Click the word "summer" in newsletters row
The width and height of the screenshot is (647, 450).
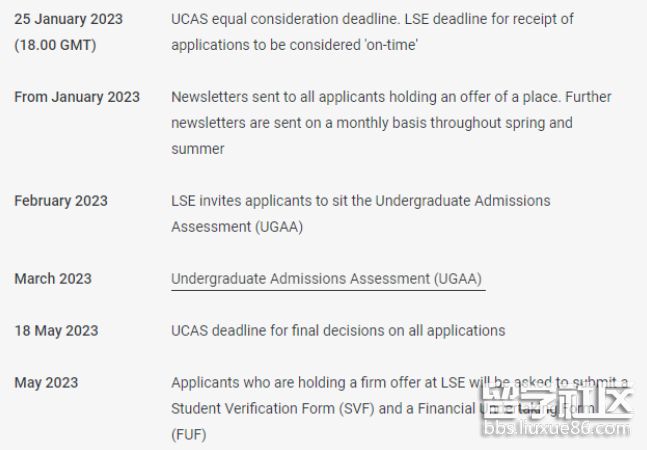tap(198, 149)
